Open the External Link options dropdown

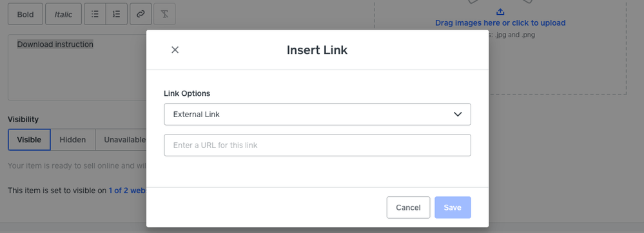click(317, 115)
